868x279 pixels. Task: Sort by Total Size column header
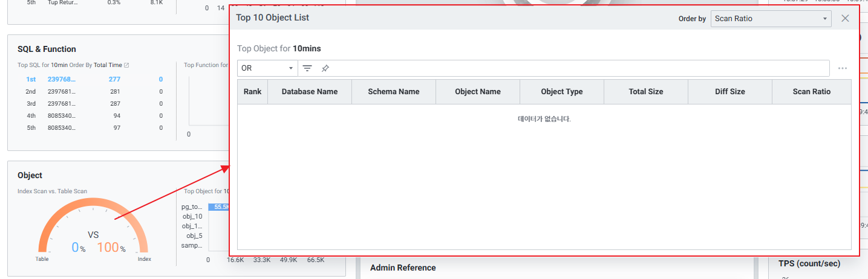(645, 92)
